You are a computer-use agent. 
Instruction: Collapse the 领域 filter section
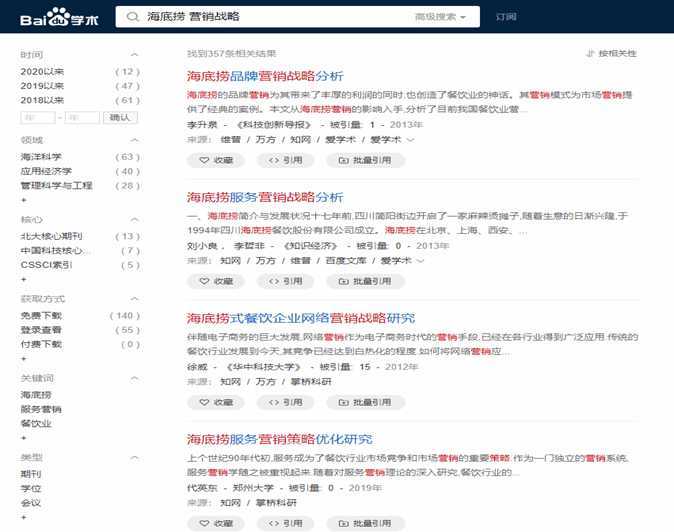135,140
